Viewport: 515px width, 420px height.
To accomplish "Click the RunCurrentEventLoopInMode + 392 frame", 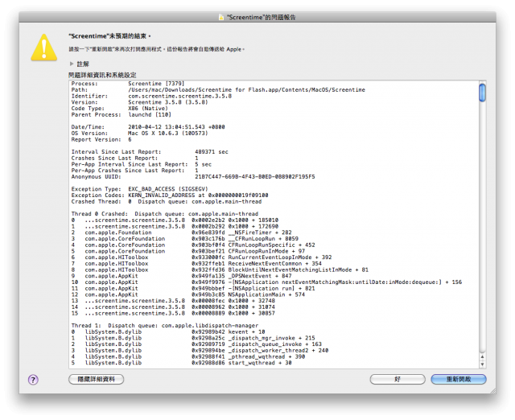I will pyautogui.click(x=202, y=257).
